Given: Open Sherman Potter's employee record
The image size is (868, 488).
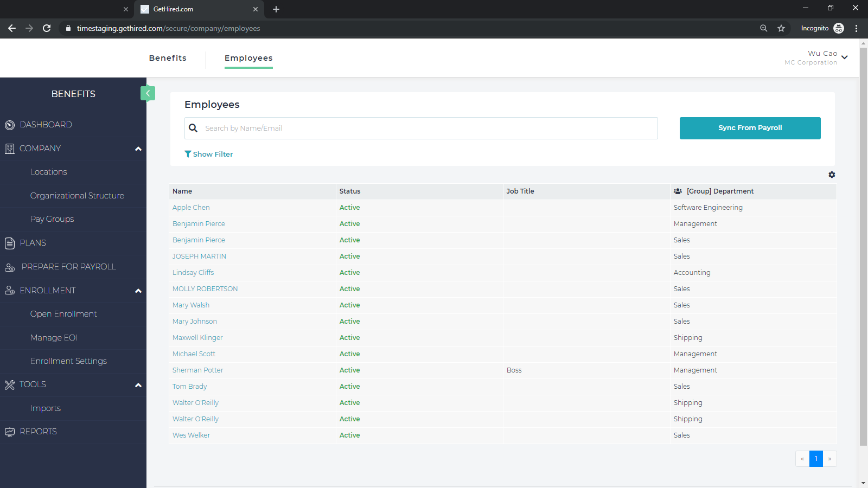Looking at the screenshot, I should click(197, 370).
